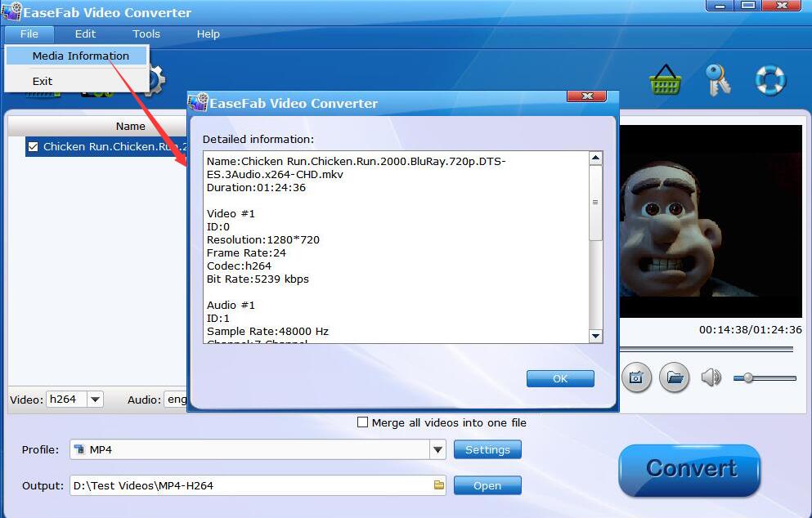Click the Duration:01:24:36 line
Screen dimensions: 812x518
(256, 188)
